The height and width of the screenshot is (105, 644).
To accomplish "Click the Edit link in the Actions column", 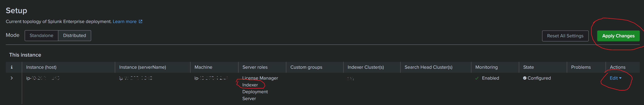I will 614,78.
